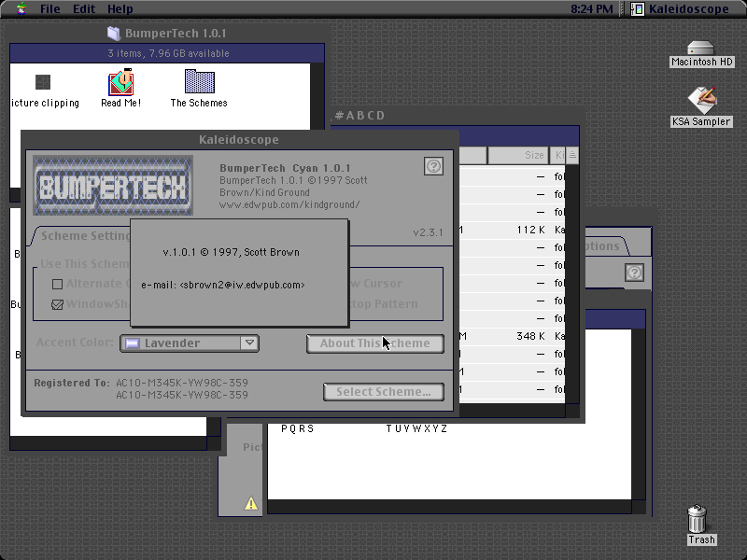Click the v2.3.1 version text
This screenshot has height=560, width=747.
click(428, 232)
